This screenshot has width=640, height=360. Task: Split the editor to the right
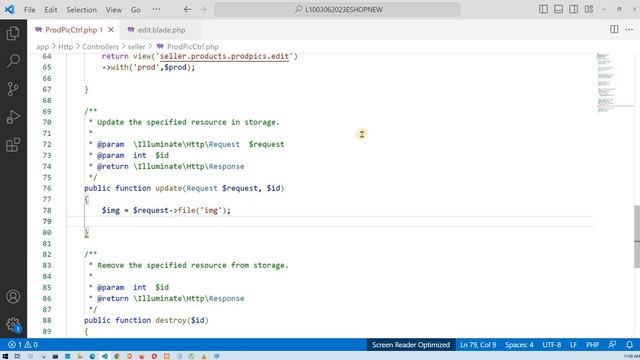click(614, 29)
